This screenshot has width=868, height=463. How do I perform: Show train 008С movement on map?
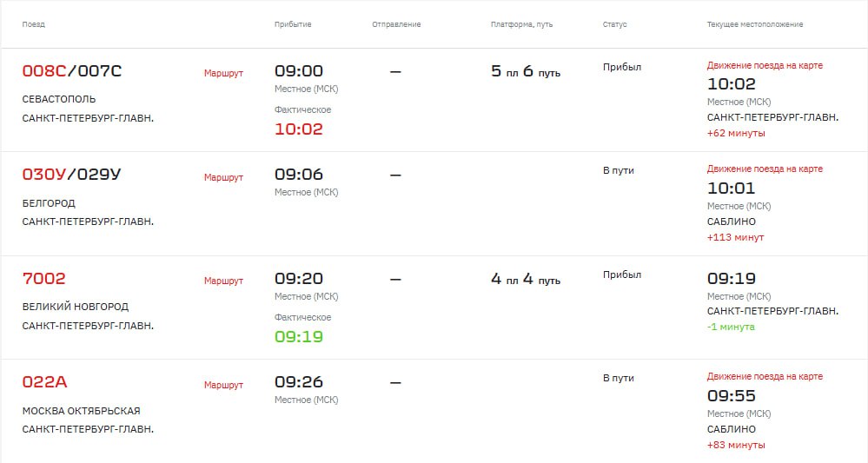pyautogui.click(x=765, y=65)
